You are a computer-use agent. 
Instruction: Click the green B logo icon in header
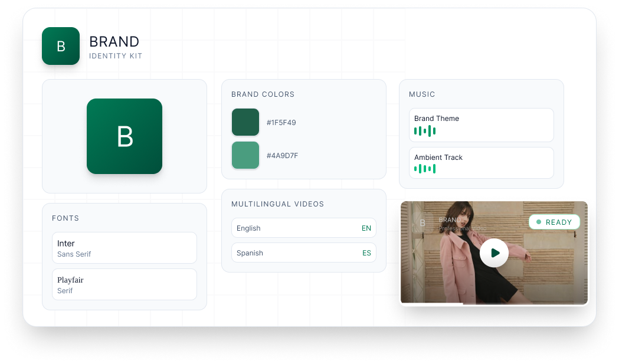[x=61, y=46]
